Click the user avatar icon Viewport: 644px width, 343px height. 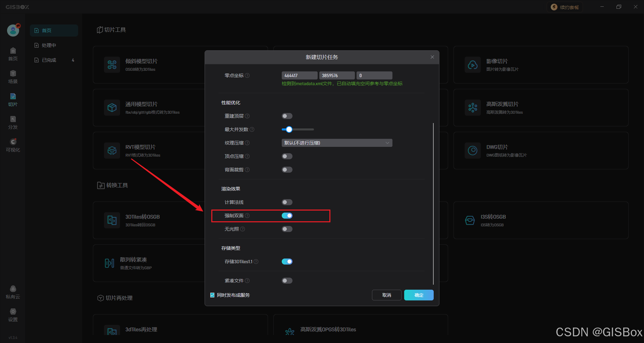13,31
